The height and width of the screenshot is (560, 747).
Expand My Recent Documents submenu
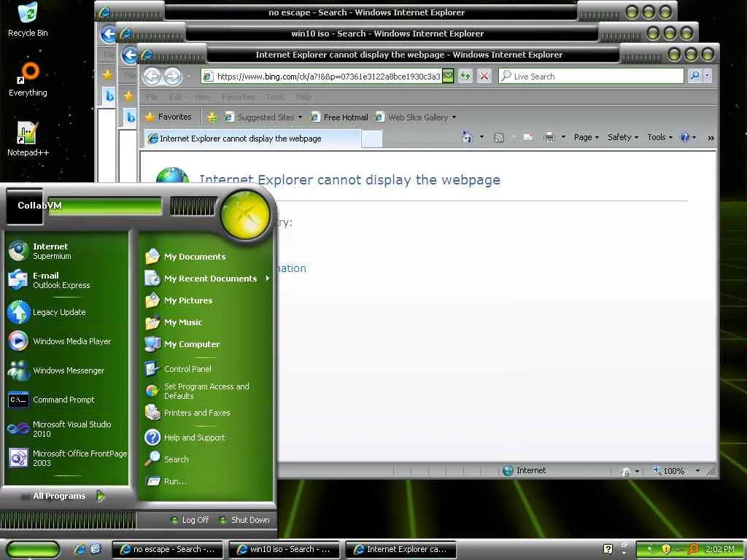[206, 278]
